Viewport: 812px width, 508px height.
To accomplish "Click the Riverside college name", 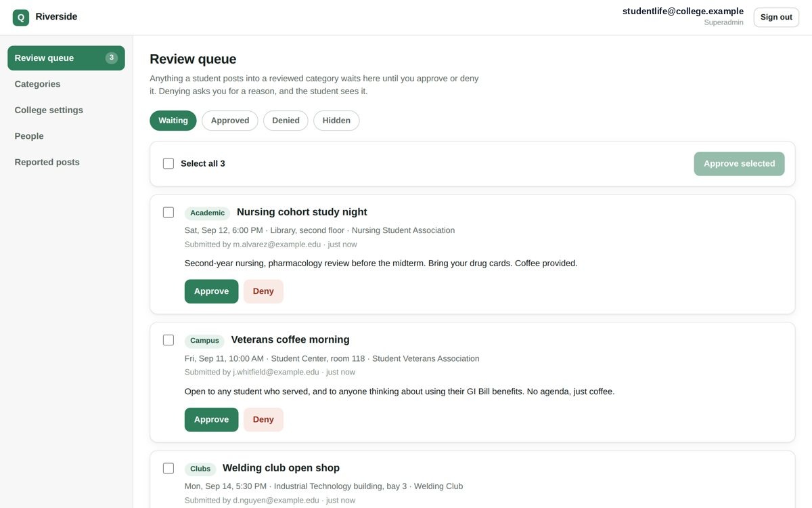I will pyautogui.click(x=56, y=17).
